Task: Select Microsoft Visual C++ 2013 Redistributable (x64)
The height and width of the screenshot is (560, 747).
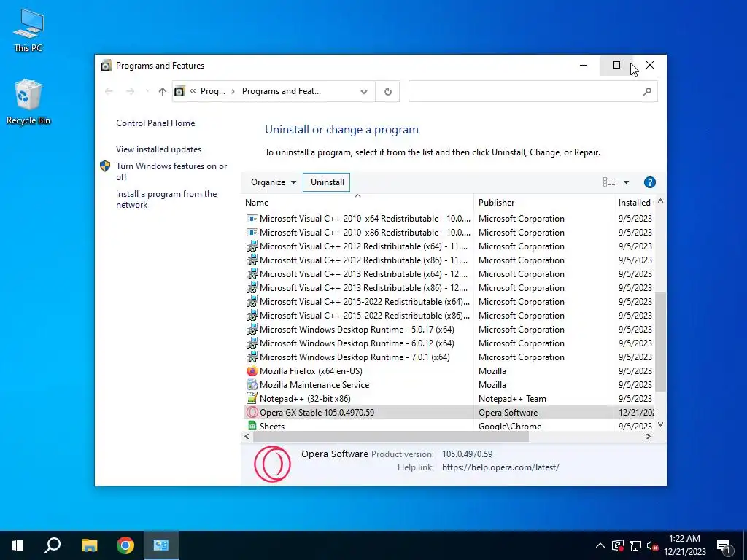Action: click(363, 274)
